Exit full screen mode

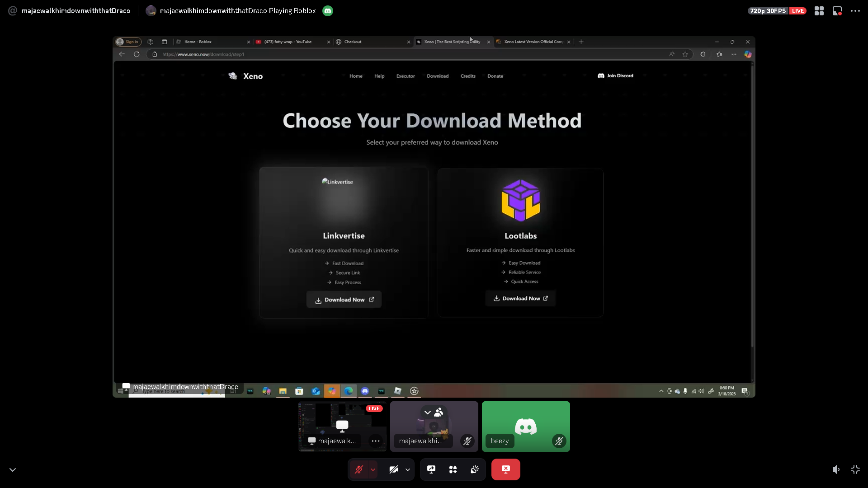click(x=855, y=469)
